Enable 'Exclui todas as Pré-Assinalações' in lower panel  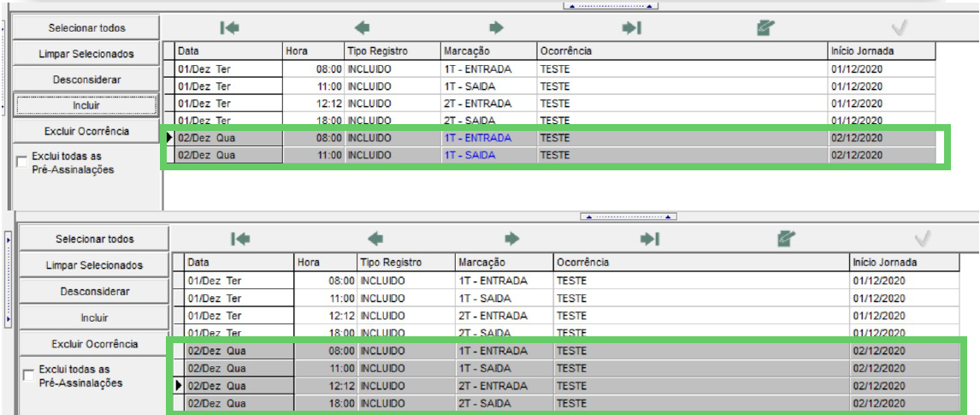[x=28, y=375]
